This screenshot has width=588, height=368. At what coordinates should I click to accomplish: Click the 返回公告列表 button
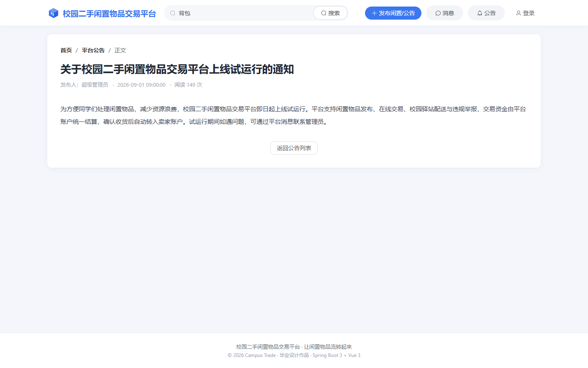(294, 148)
